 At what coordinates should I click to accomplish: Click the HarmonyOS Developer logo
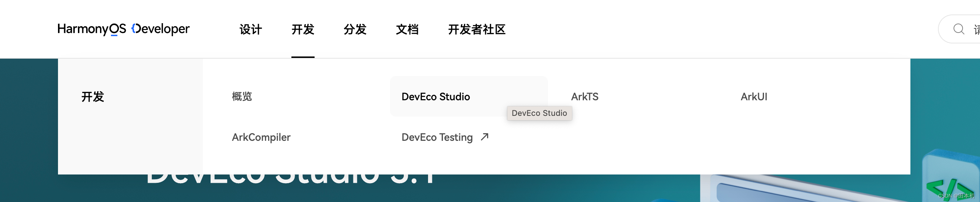tap(123, 29)
